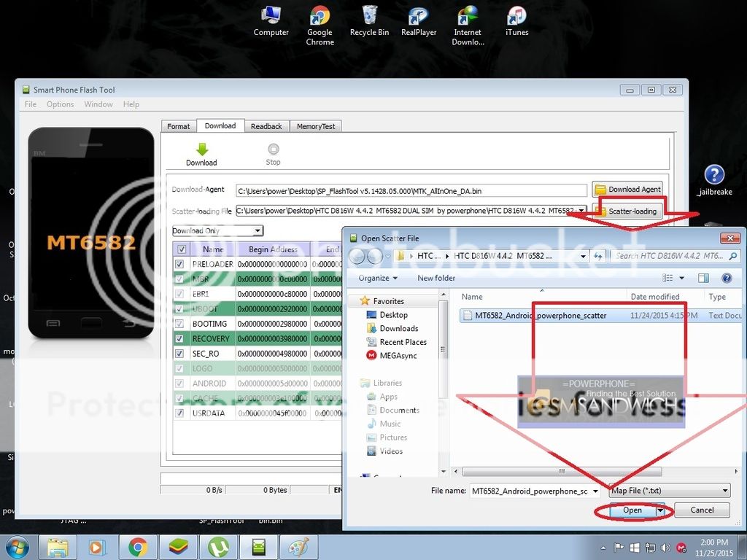Click the Stop icon in the Download tab
Image resolution: width=747 pixels, height=560 pixels.
tap(273, 149)
